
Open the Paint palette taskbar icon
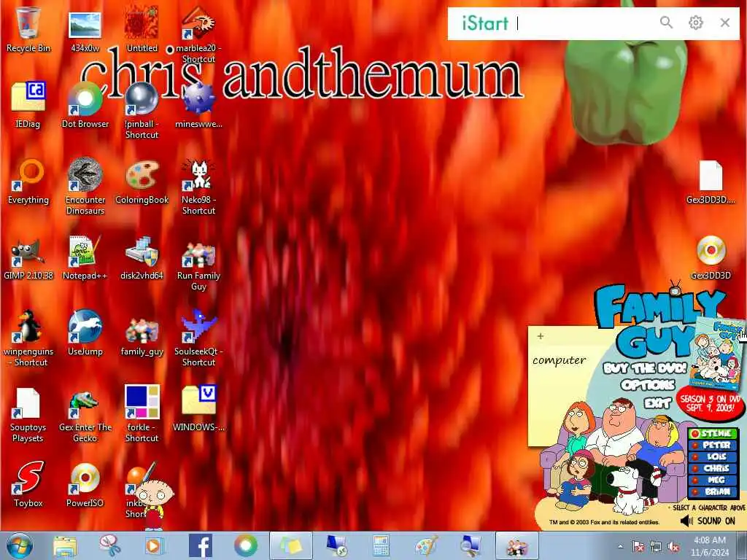tap(426, 545)
